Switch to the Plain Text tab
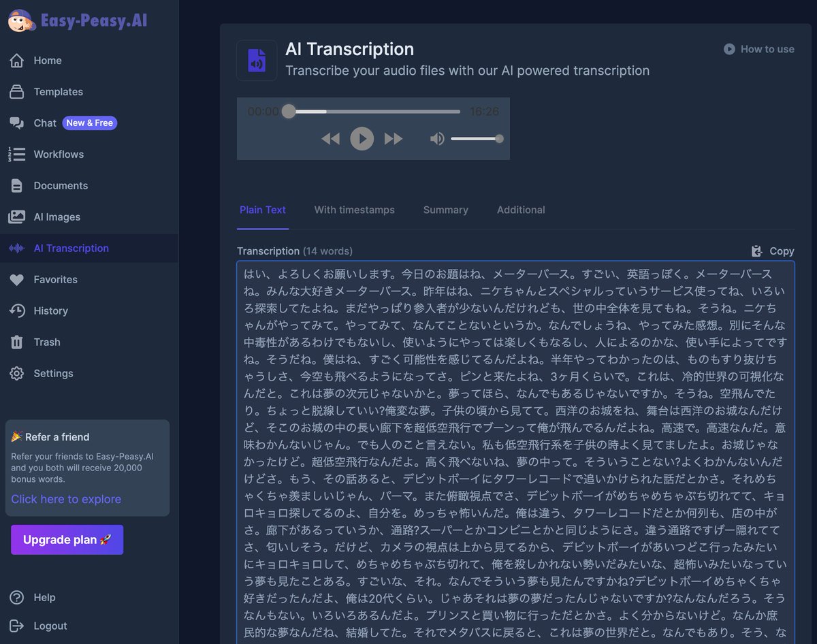The width and height of the screenshot is (817, 644). point(263,210)
